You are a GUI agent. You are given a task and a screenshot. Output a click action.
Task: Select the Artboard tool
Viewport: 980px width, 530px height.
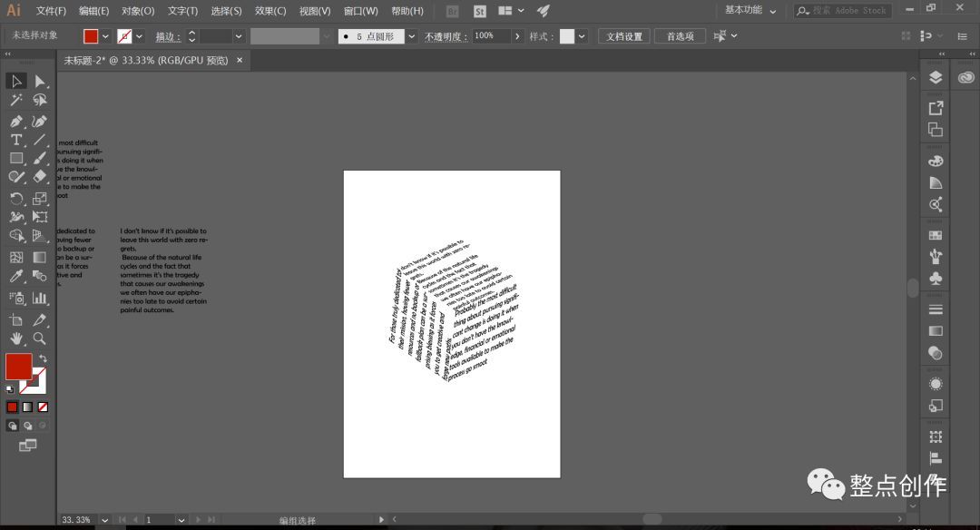tap(16, 320)
